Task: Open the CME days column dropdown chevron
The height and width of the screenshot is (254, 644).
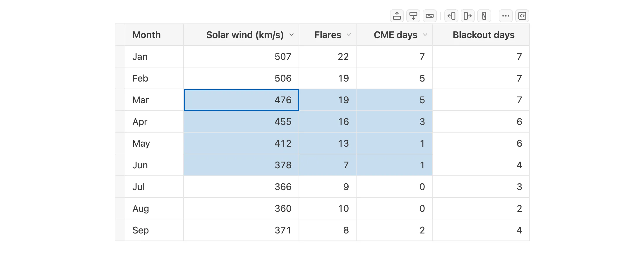Action: click(x=425, y=35)
